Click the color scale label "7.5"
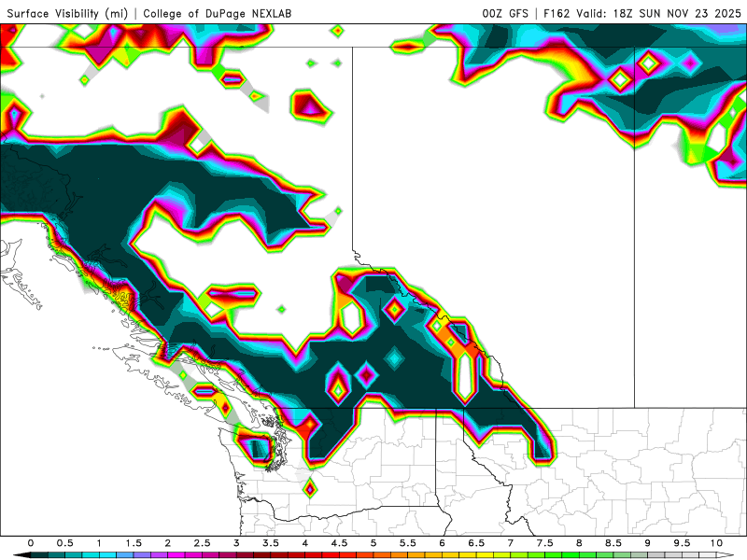Screen dimensions: 747x560 (x=545, y=543)
